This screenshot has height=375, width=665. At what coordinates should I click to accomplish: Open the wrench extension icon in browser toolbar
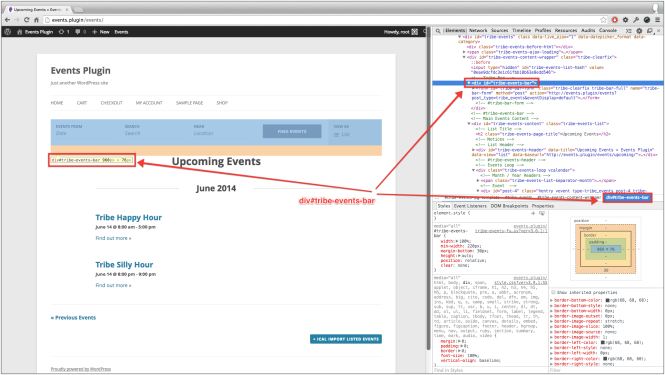[x=636, y=20]
